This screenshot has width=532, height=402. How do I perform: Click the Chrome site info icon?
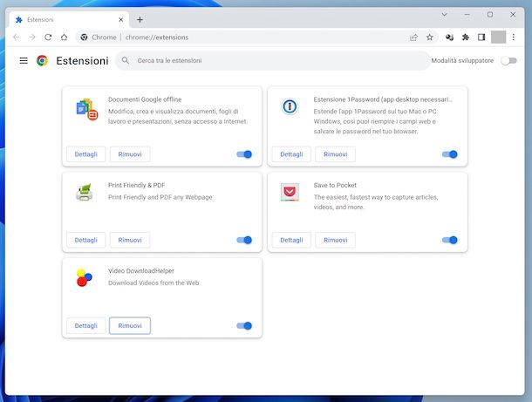point(84,37)
